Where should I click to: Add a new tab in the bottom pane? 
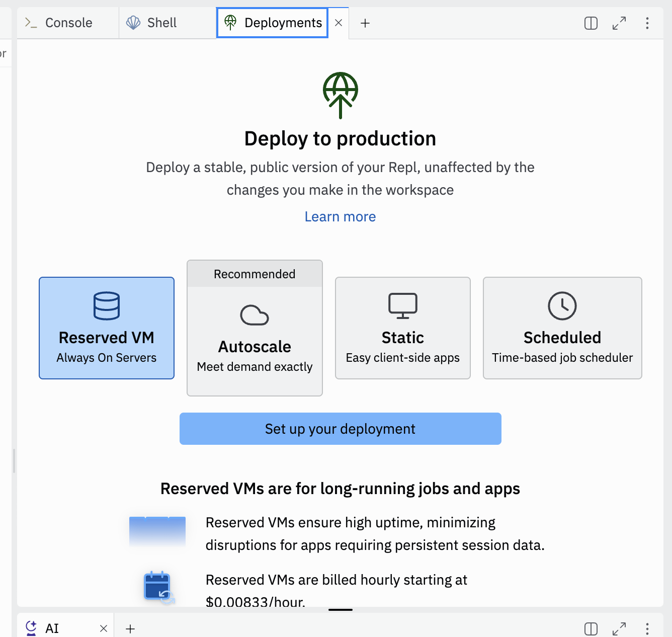[x=130, y=628]
